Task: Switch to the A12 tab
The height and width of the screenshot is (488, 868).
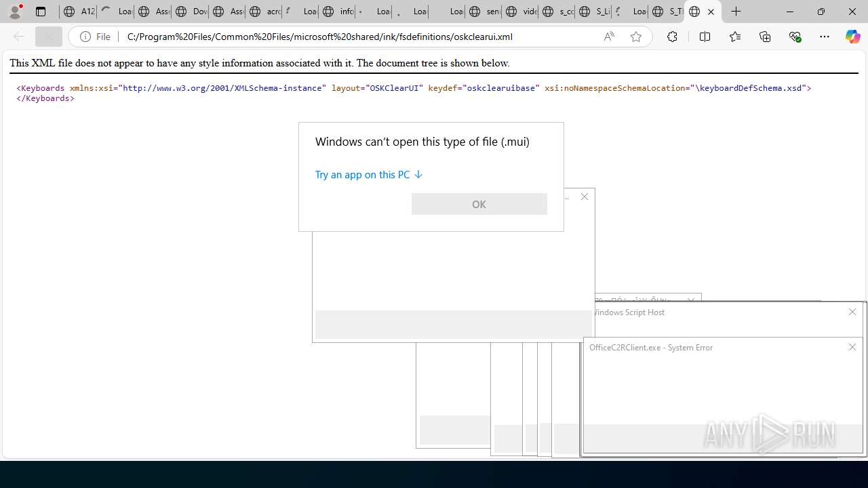Action: [x=79, y=12]
